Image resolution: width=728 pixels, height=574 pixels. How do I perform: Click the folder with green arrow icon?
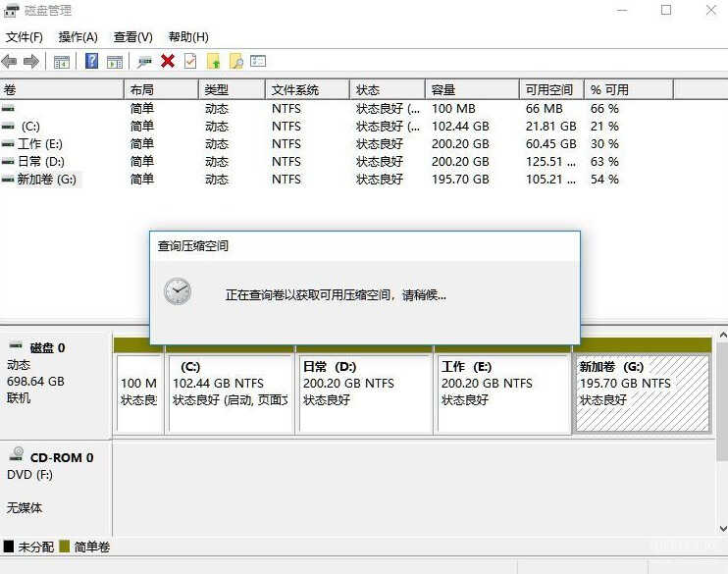(213, 61)
